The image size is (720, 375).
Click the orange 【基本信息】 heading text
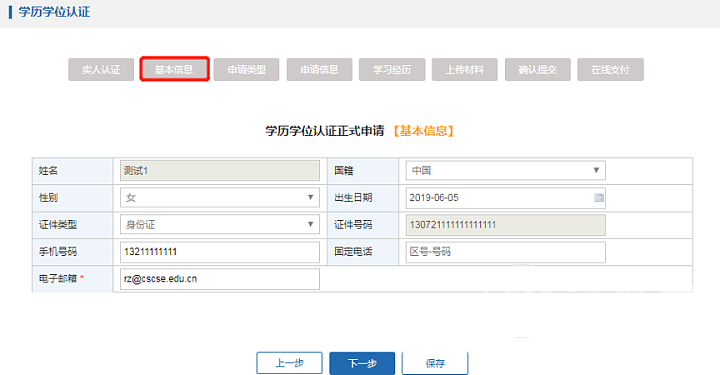click(x=423, y=131)
